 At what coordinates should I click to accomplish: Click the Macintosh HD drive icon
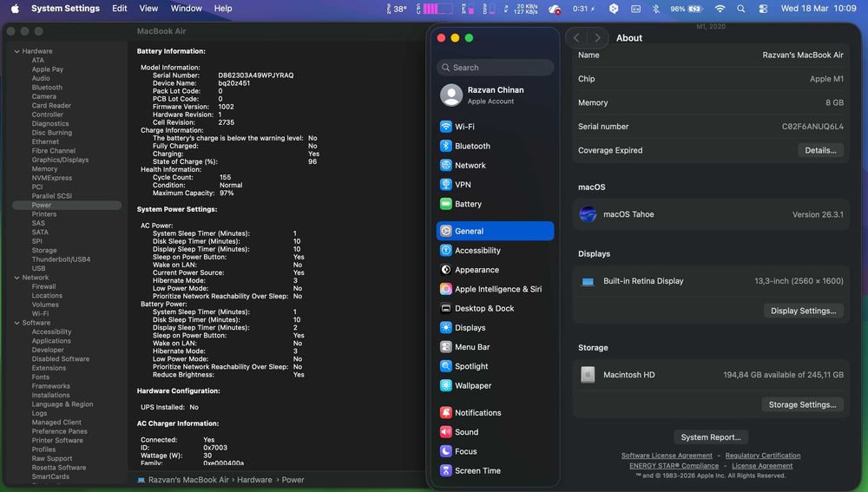click(588, 375)
